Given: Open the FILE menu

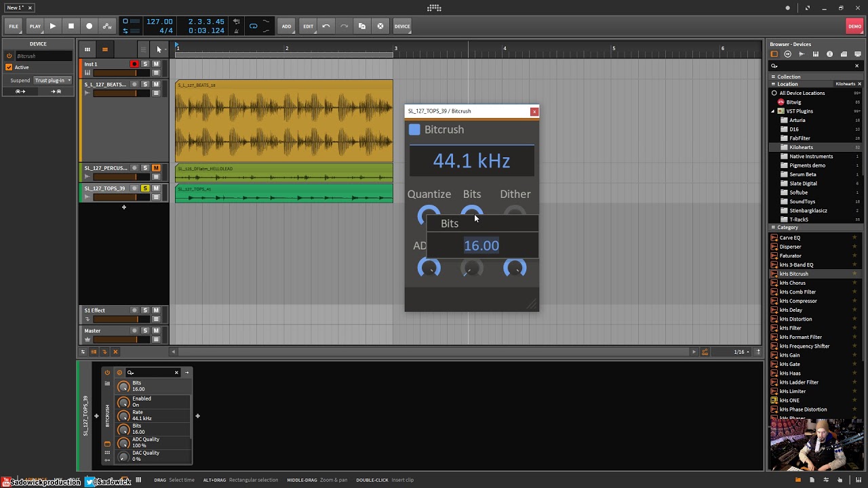Looking at the screenshot, I should point(14,26).
